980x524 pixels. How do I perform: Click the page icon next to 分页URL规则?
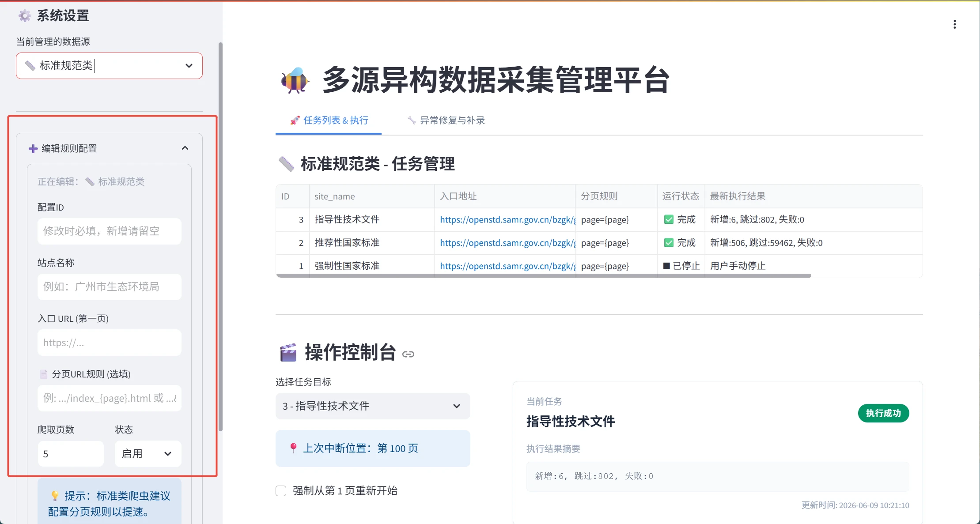(44, 374)
